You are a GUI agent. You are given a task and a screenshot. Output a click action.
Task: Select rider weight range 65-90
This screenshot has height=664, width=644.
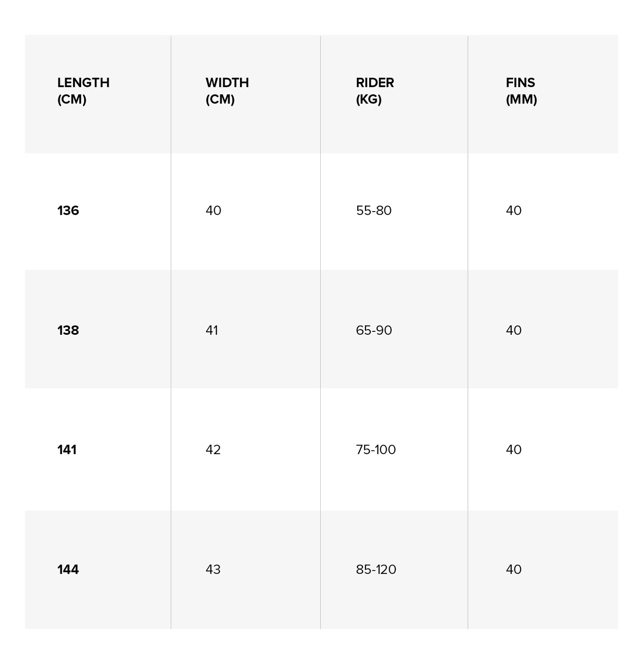click(x=374, y=330)
